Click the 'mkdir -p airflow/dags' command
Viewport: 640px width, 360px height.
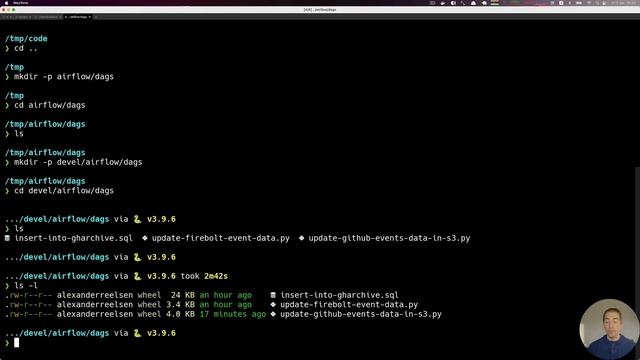(x=64, y=77)
